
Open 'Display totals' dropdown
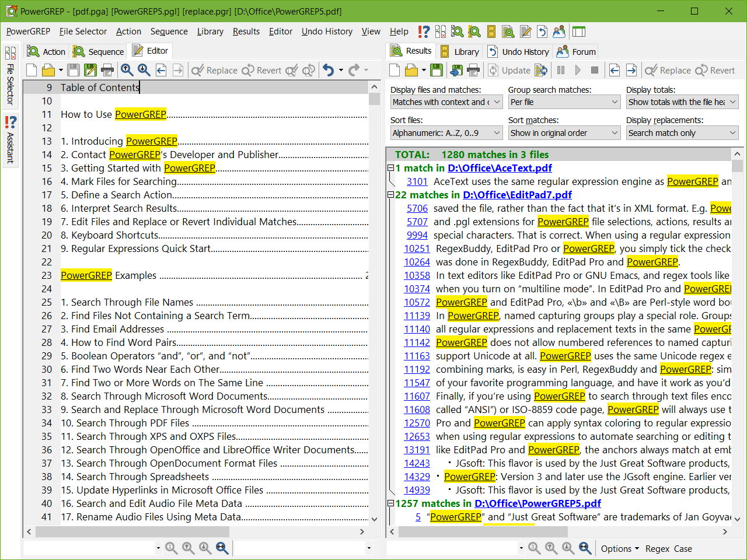pyautogui.click(x=682, y=102)
